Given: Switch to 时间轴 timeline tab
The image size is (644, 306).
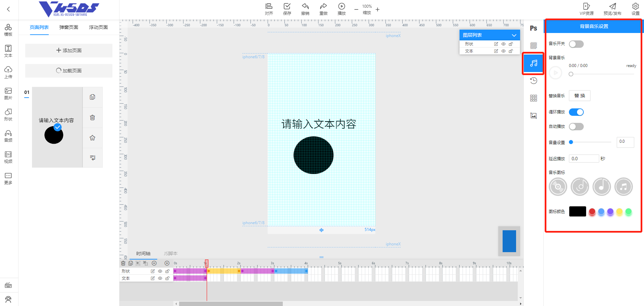Looking at the screenshot, I should pyautogui.click(x=143, y=253).
